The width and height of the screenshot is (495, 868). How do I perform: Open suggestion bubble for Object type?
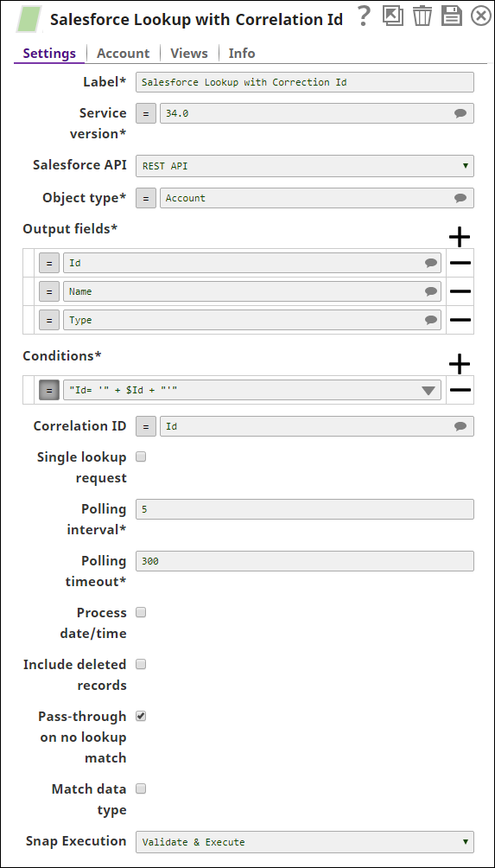pos(460,198)
